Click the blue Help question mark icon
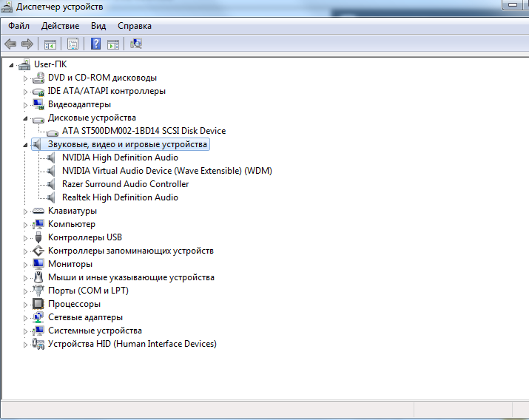This screenshot has height=420, width=529. pyautogui.click(x=96, y=44)
